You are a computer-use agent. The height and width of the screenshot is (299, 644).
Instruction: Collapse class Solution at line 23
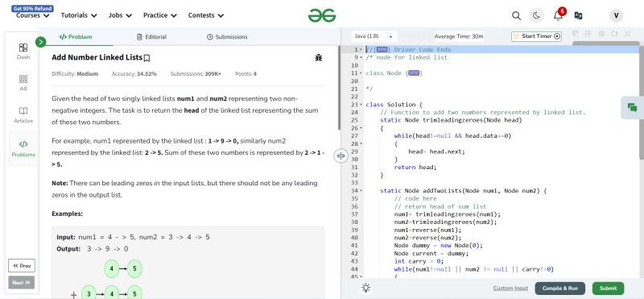tap(361, 105)
